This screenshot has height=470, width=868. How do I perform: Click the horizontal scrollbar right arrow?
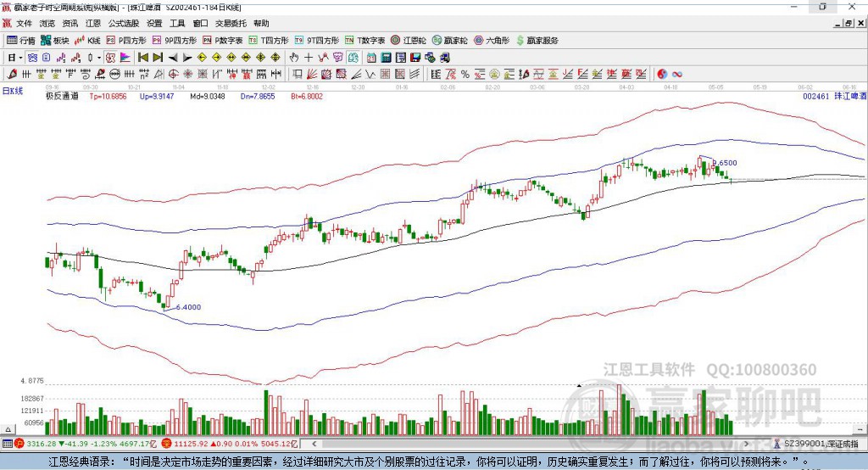(x=746, y=444)
